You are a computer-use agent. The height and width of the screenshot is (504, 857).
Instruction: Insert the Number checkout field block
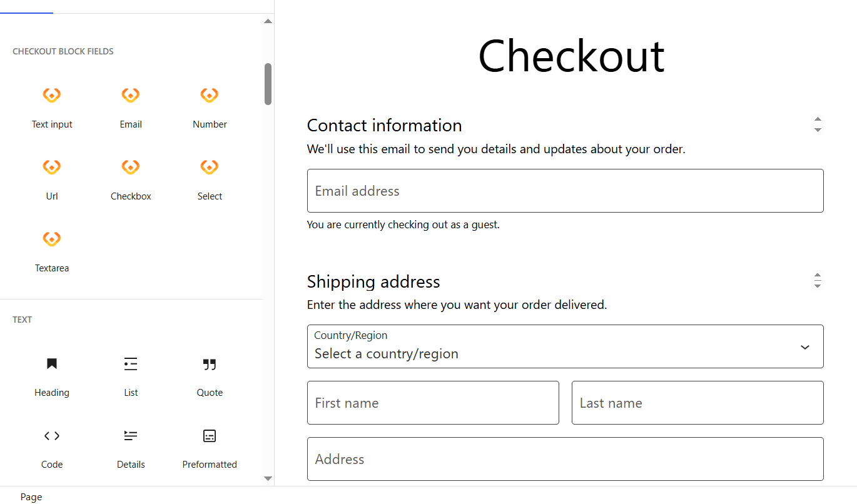point(210,107)
